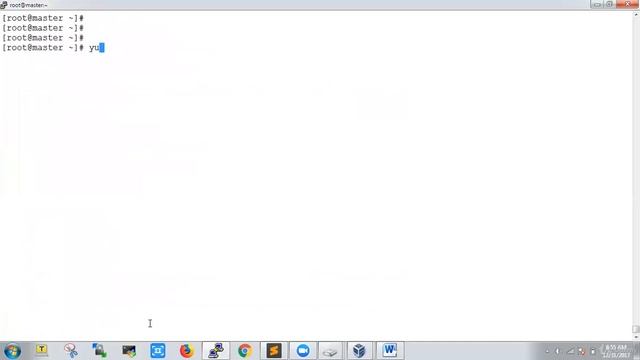The height and width of the screenshot is (360, 640).
Task: Open the blue screen capture taskbar icon
Action: [x=158, y=351]
